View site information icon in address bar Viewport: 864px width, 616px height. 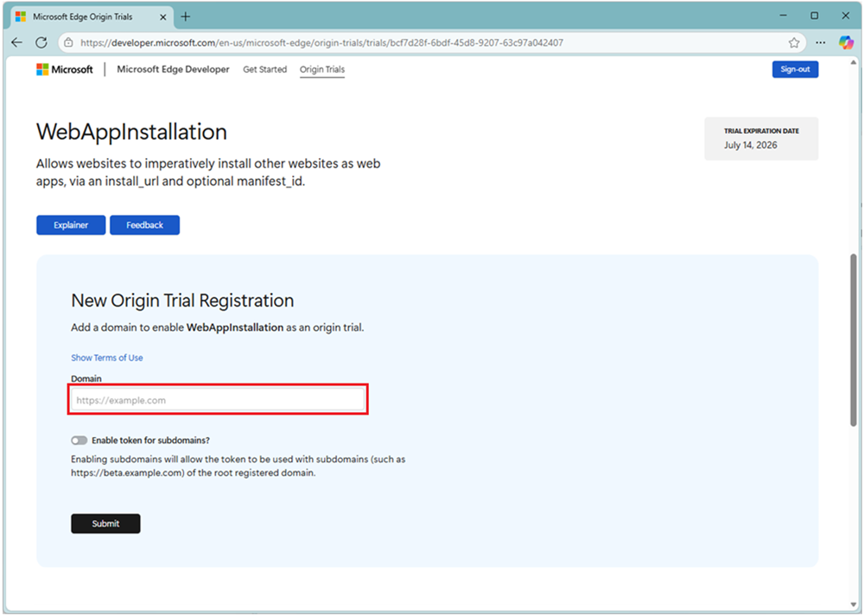coord(69,42)
